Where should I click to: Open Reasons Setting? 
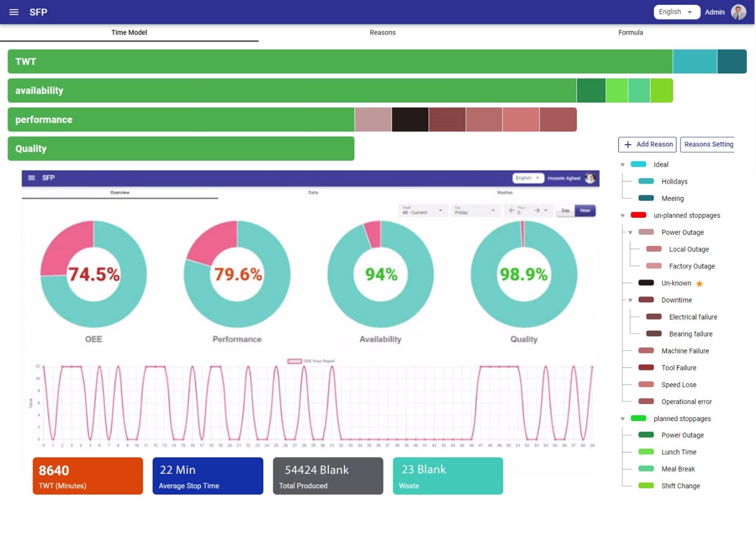[x=708, y=145]
